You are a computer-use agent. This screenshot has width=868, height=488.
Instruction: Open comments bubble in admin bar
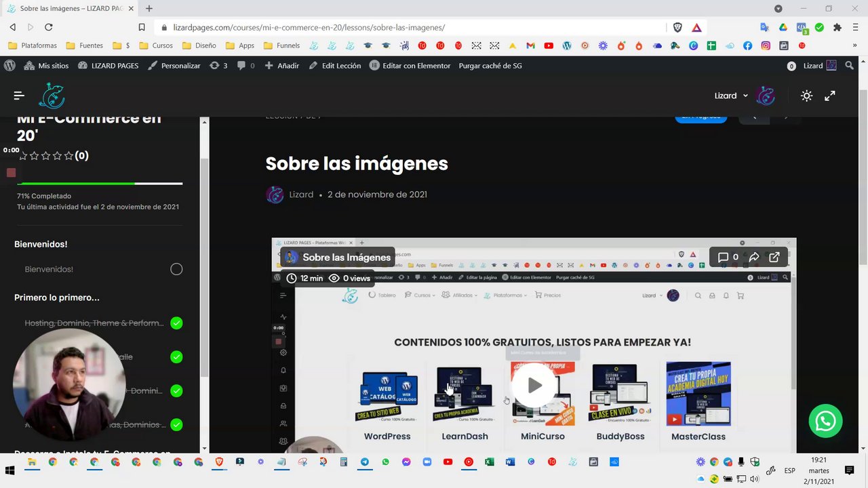245,66
